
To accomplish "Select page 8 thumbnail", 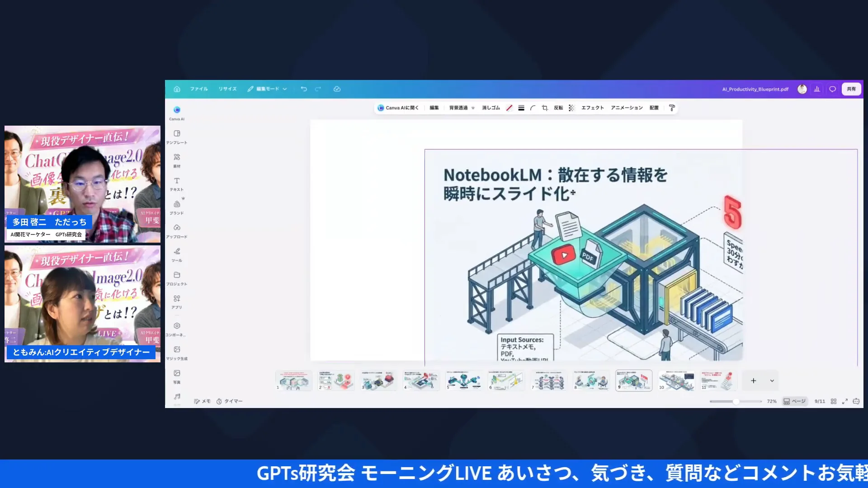I will coord(591,381).
